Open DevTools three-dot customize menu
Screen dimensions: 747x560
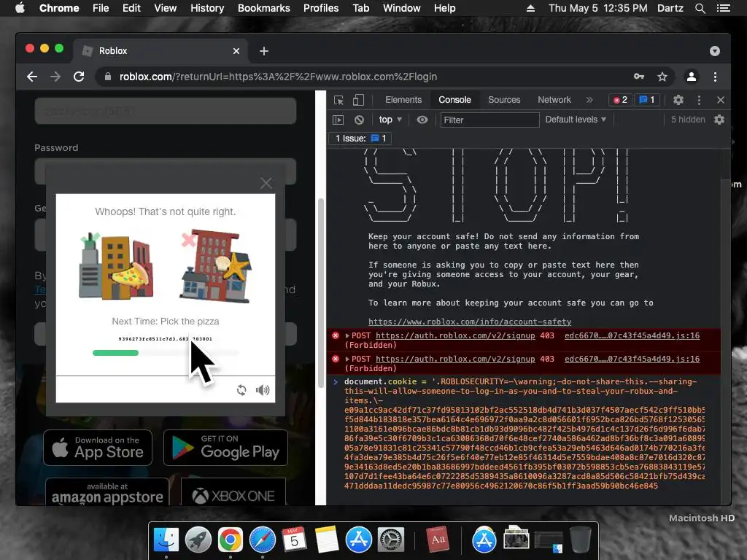[699, 100]
